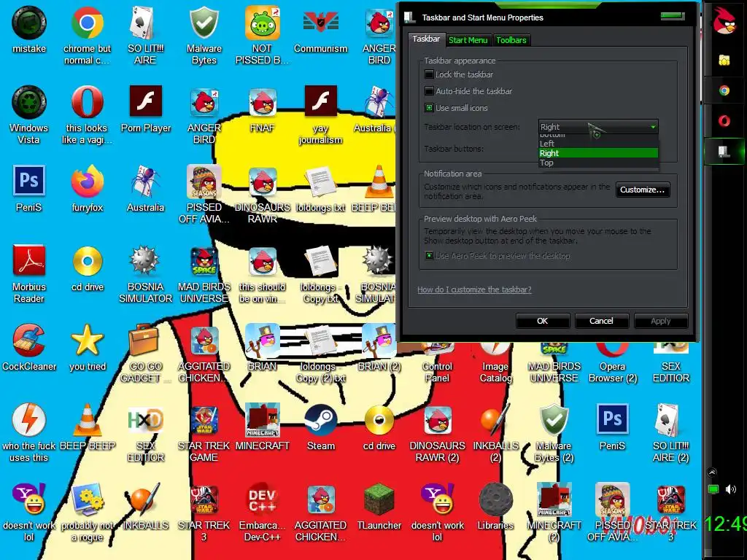The image size is (747, 560).
Task: Select the TLauncher-adjacent 'cd drive' icon near Steam
Action: (x=379, y=420)
